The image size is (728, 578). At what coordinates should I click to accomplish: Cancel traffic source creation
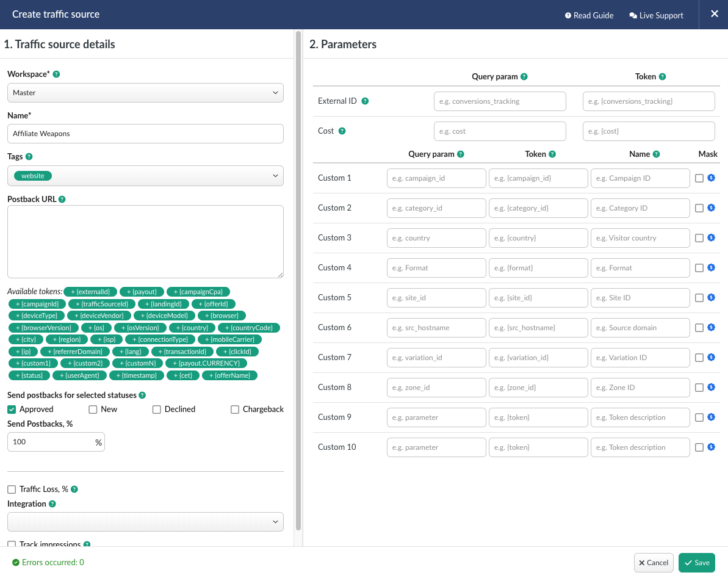pyautogui.click(x=653, y=563)
